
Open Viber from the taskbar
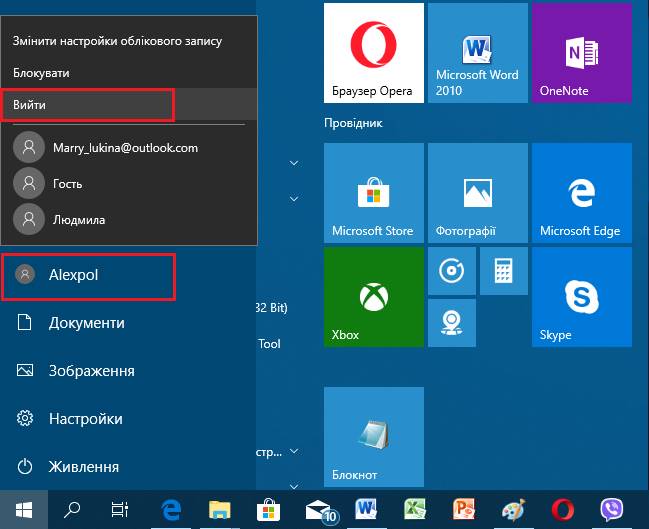tap(611, 510)
